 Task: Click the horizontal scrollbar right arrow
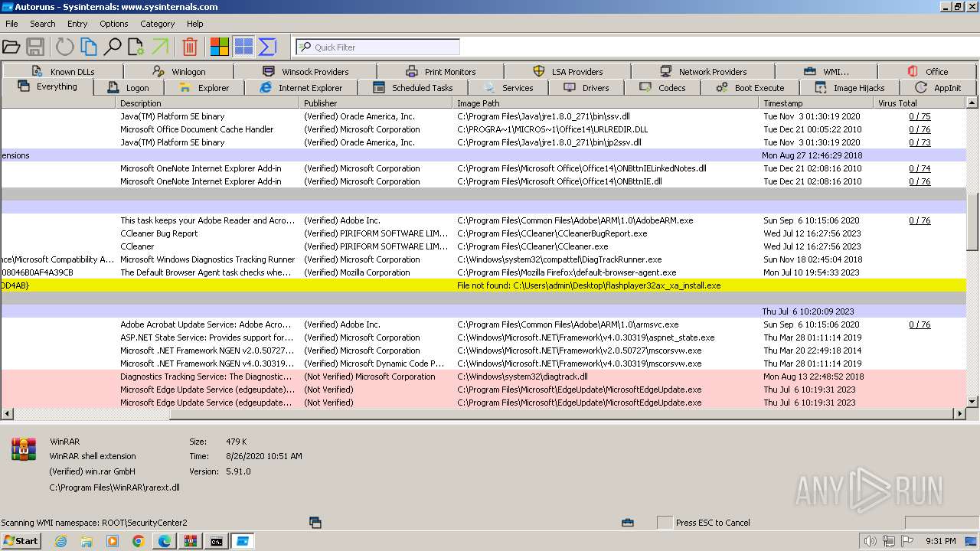click(960, 413)
